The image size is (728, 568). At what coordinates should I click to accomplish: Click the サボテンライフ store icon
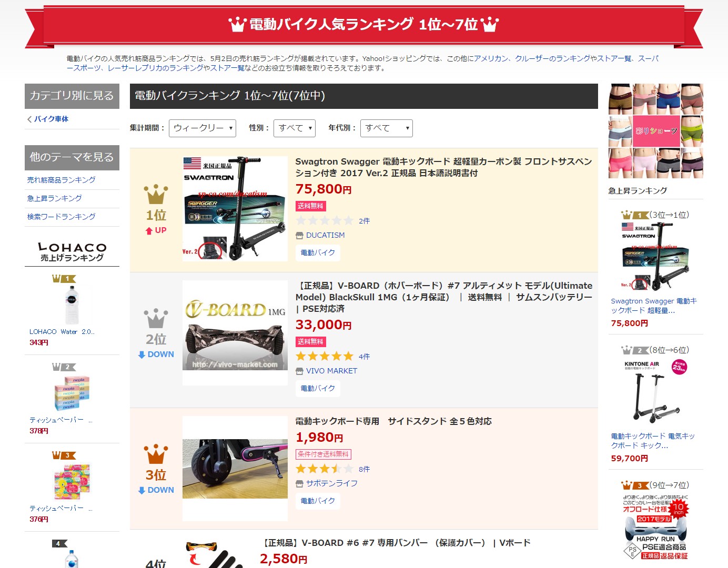click(299, 484)
